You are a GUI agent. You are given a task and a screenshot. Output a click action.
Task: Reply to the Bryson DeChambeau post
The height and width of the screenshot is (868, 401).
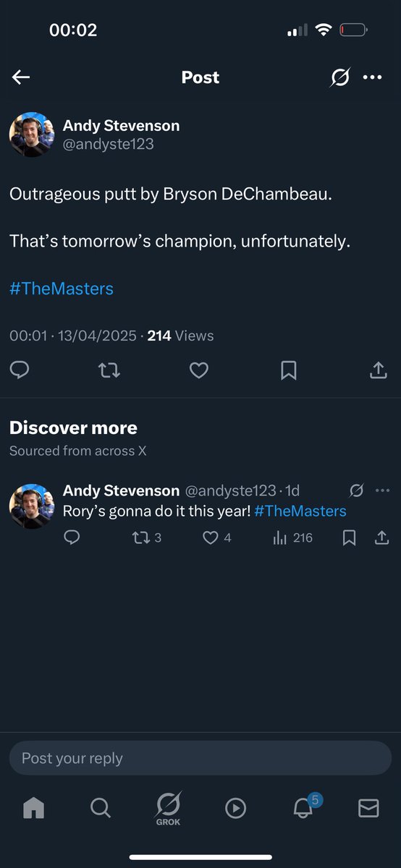tap(20, 370)
